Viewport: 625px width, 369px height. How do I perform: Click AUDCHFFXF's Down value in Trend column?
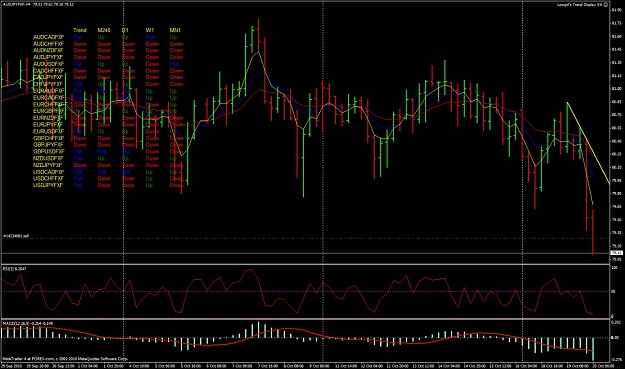pyautogui.click(x=80, y=44)
